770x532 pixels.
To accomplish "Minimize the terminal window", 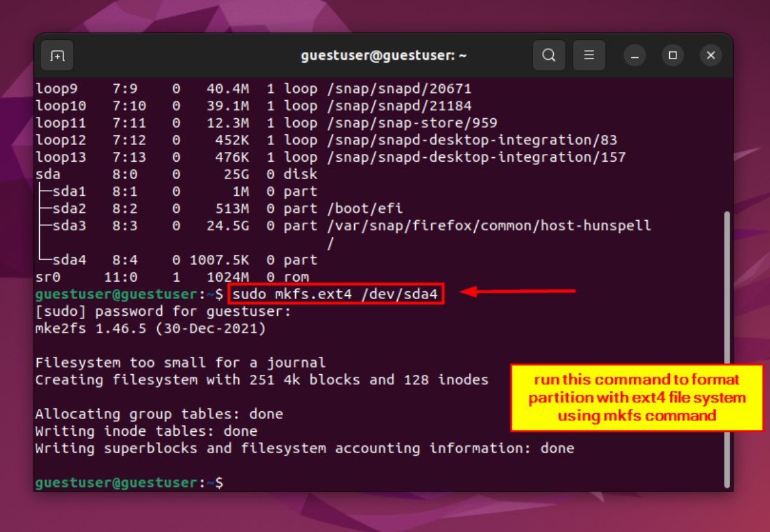I will (x=634, y=56).
